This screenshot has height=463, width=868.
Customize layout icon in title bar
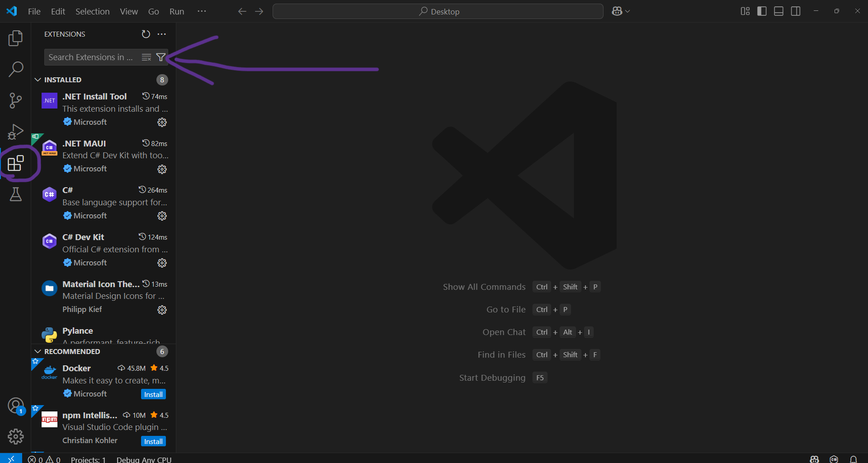pos(745,11)
